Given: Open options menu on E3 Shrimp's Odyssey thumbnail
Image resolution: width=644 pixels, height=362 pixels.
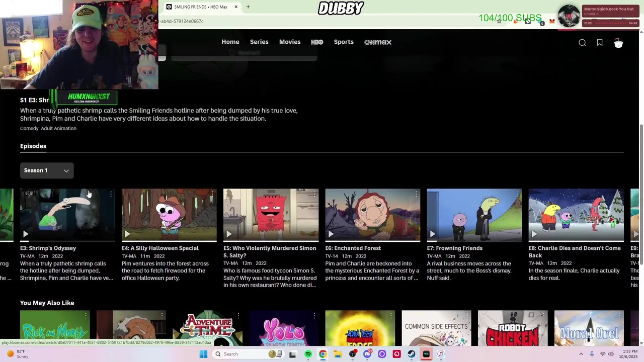Looking at the screenshot, I should (x=111, y=194).
